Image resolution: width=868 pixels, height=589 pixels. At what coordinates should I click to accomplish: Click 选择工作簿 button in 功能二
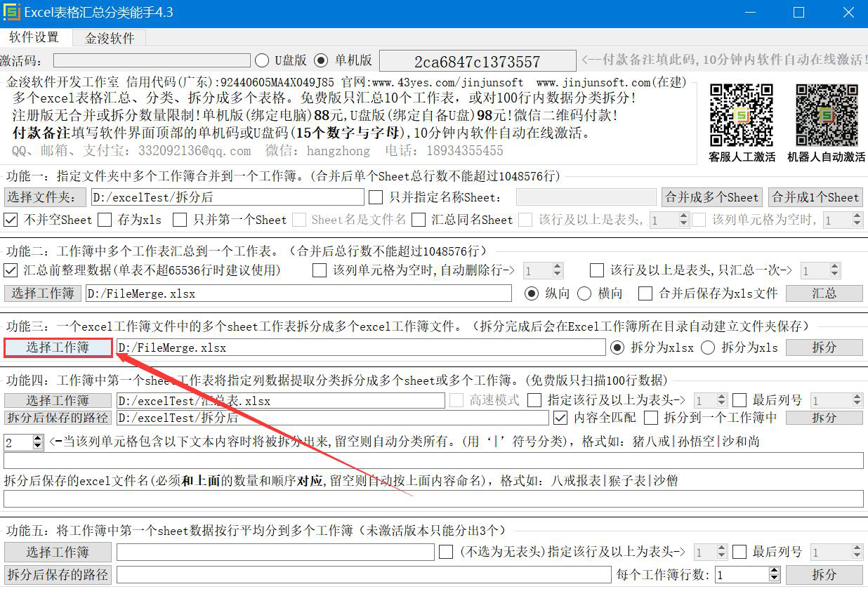point(43,293)
